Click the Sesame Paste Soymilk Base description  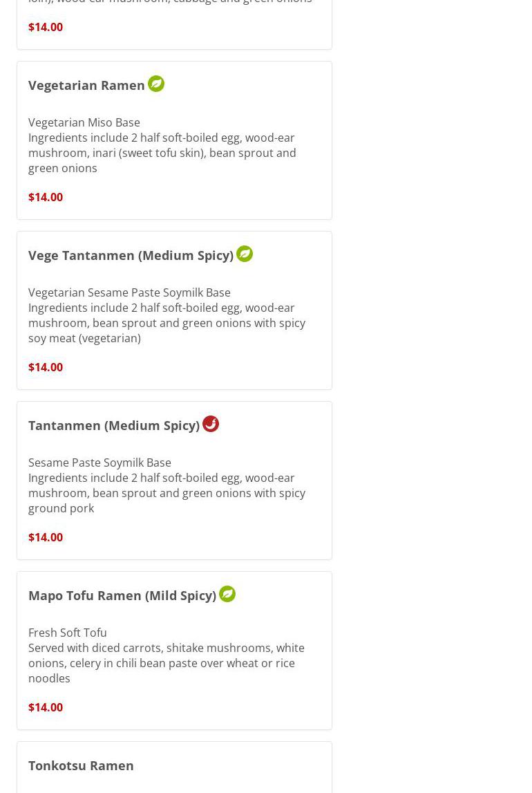click(x=99, y=463)
